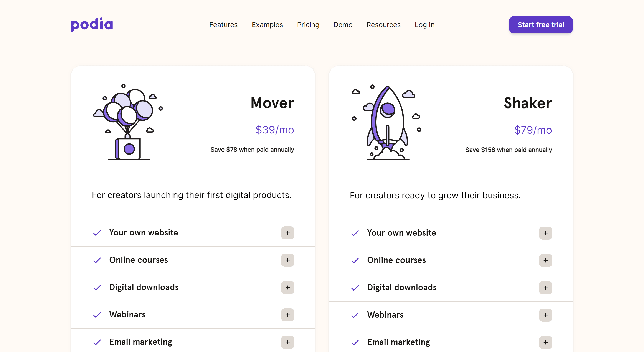Expand the Online courses feature on Mover

tap(287, 260)
